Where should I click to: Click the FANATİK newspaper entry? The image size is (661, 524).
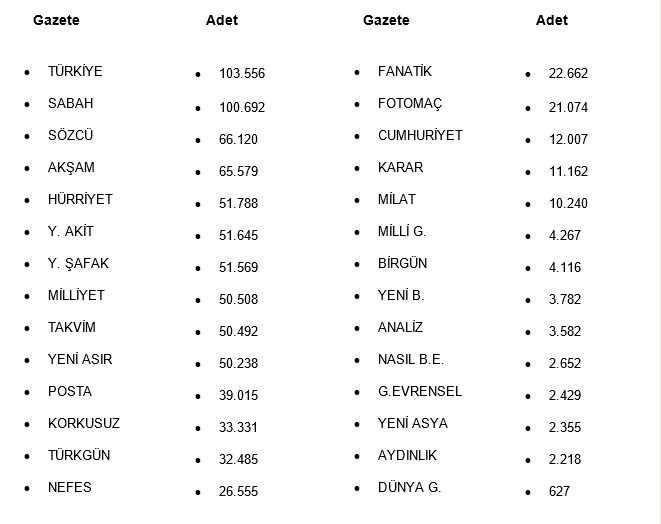405,71
